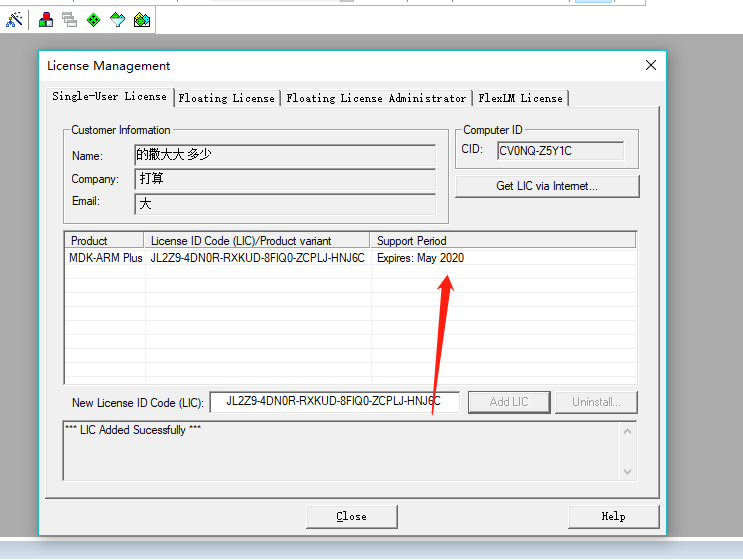Click Select Software Packs icon
Screen dimensions: 743x560
point(118,20)
